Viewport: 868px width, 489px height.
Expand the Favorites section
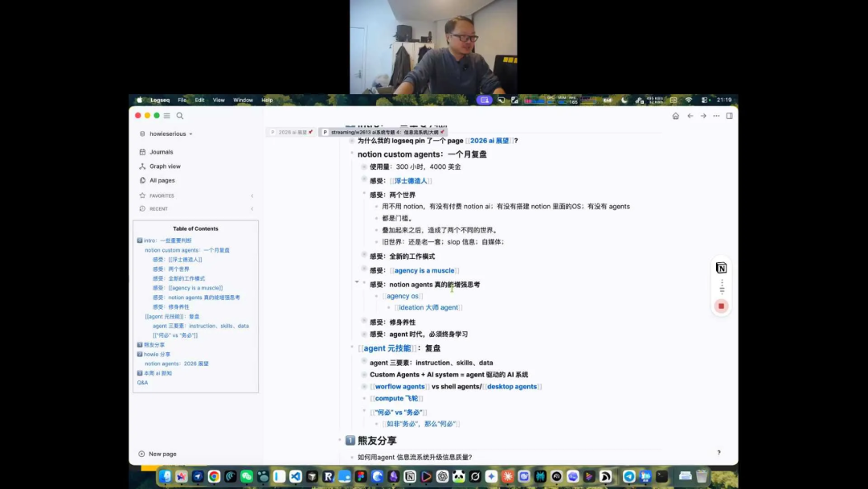pyautogui.click(x=197, y=195)
